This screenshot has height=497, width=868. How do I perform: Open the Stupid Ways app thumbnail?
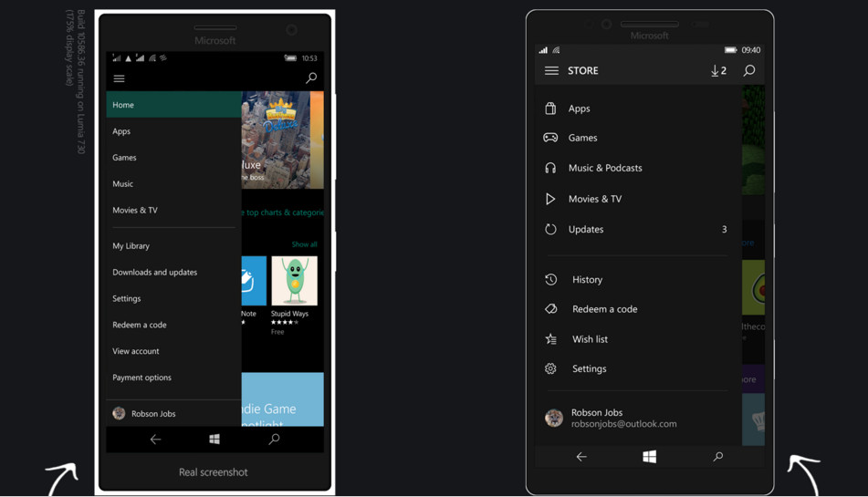pyautogui.click(x=294, y=282)
